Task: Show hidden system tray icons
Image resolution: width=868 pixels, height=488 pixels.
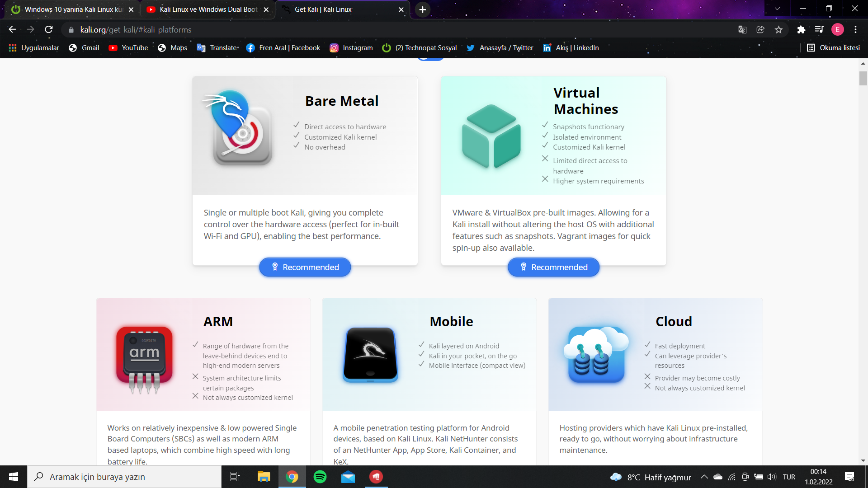Action: pos(704,477)
